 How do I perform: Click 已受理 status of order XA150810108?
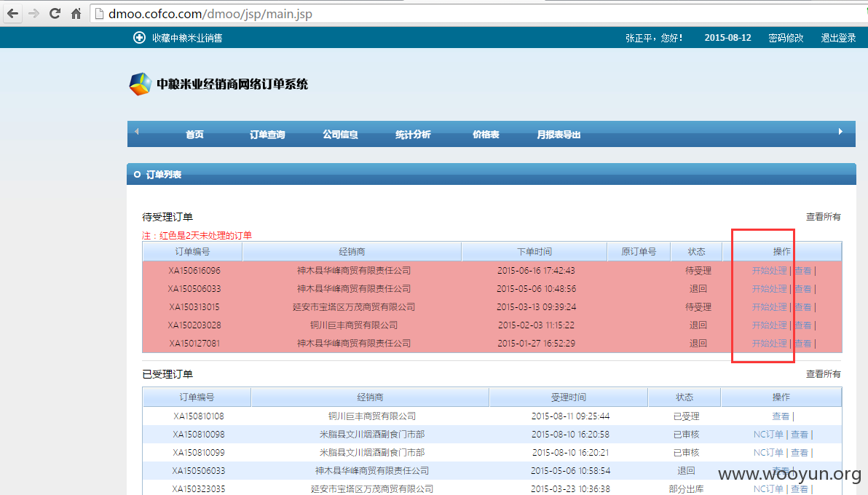pos(687,416)
